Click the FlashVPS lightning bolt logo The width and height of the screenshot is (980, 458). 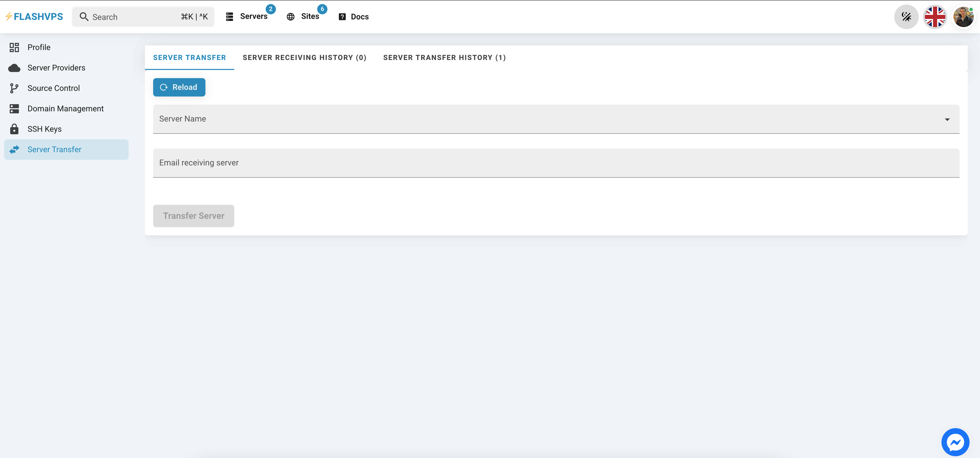8,16
